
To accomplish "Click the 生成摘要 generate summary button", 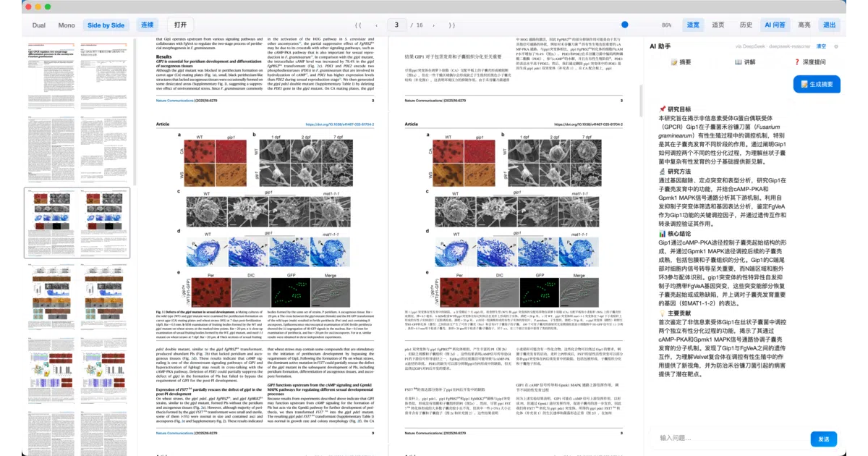I will point(816,84).
